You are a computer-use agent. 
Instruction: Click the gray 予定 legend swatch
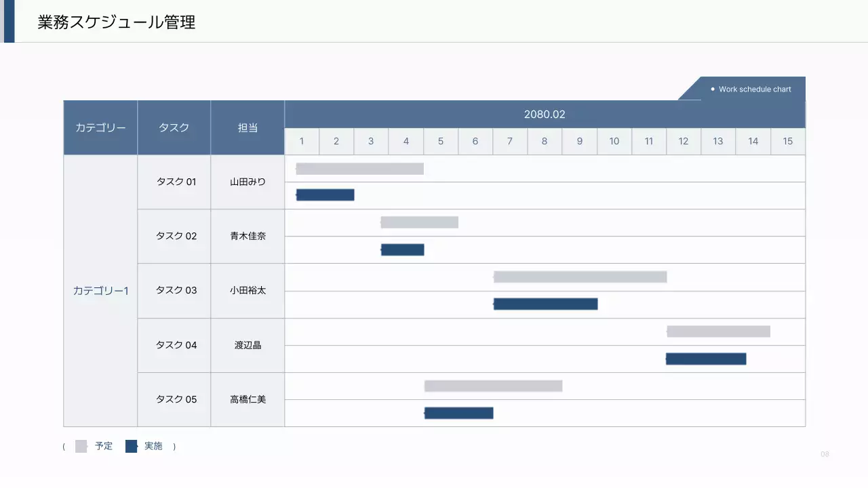[81, 446]
